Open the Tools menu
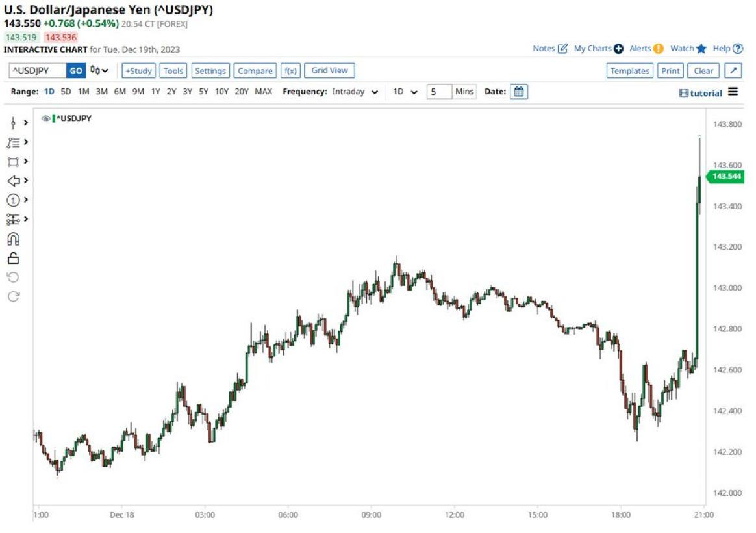Image resolution: width=756 pixels, height=533 pixels. pyautogui.click(x=173, y=71)
